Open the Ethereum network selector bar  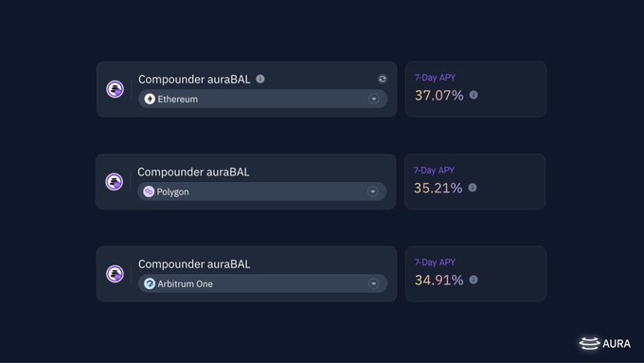tap(263, 99)
